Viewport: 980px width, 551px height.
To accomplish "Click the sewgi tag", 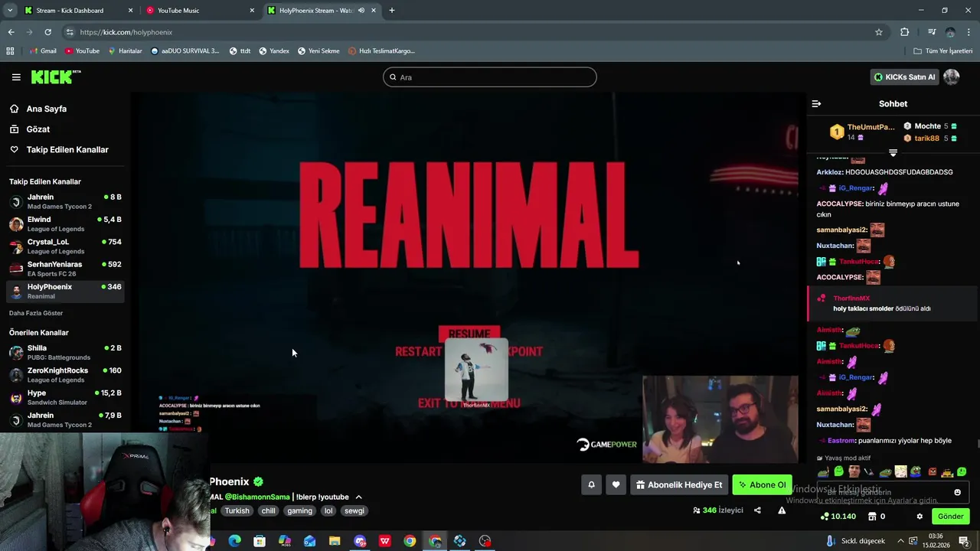I will [x=354, y=511].
